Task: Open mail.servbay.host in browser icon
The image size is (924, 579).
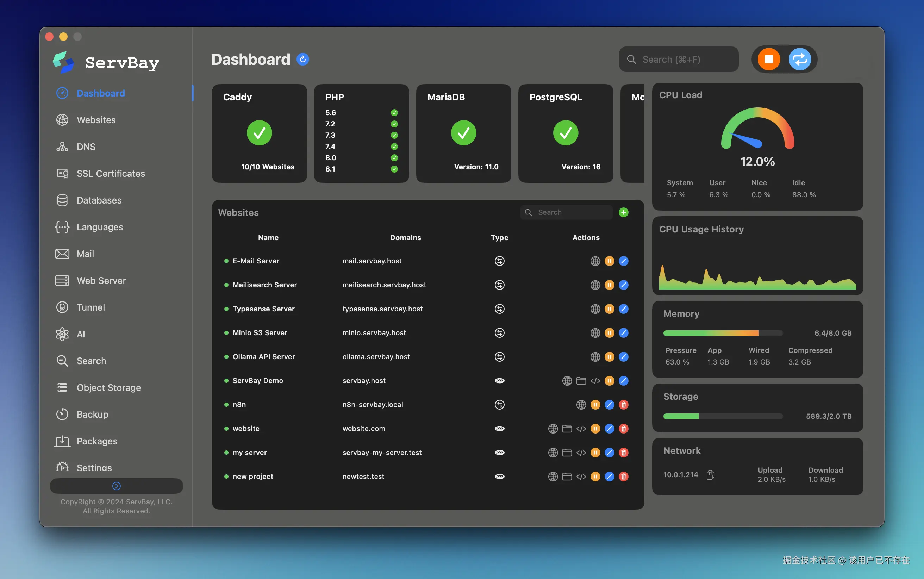Action: (595, 261)
